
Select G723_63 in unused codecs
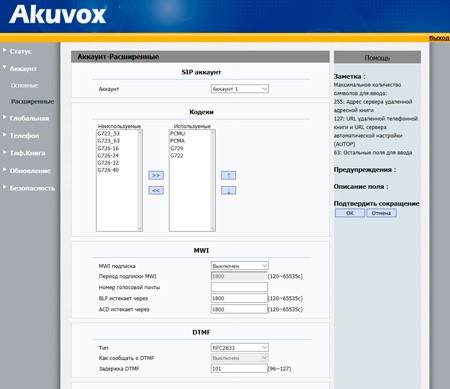tap(109, 141)
